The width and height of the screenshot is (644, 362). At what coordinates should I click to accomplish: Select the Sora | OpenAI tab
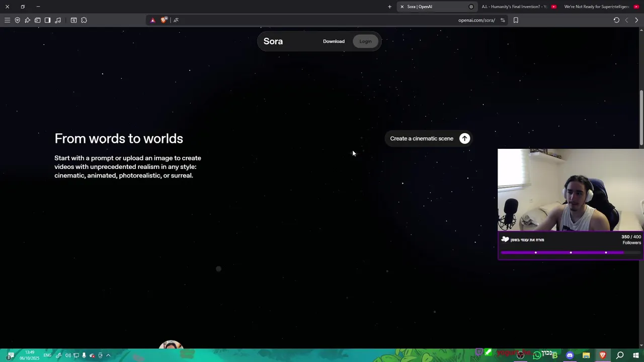(x=437, y=7)
